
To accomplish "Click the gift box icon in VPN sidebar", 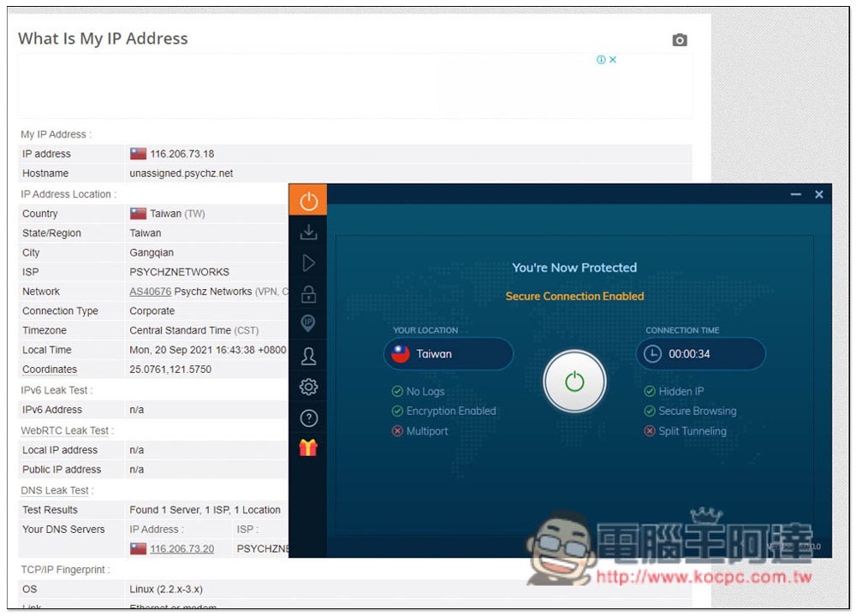I will (308, 447).
